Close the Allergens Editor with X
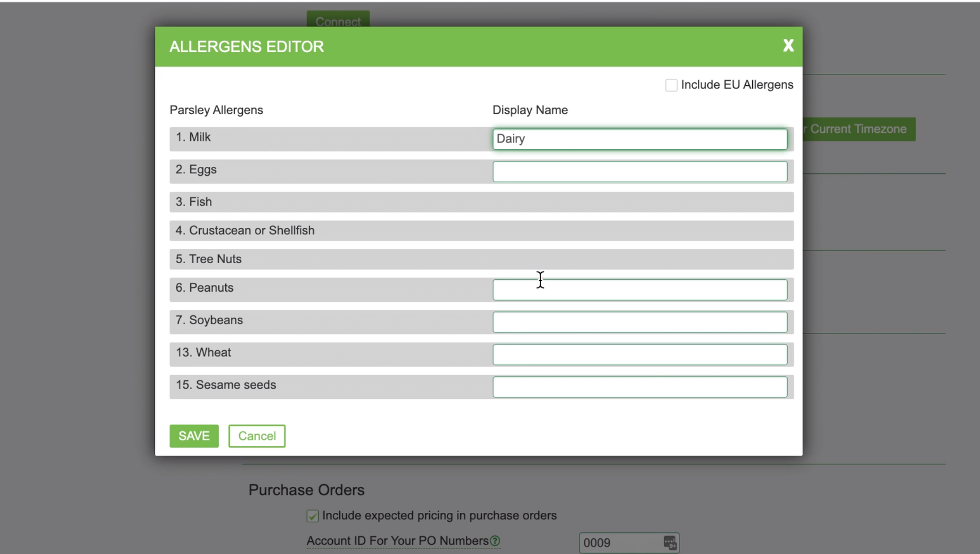980x554 pixels. coord(788,45)
